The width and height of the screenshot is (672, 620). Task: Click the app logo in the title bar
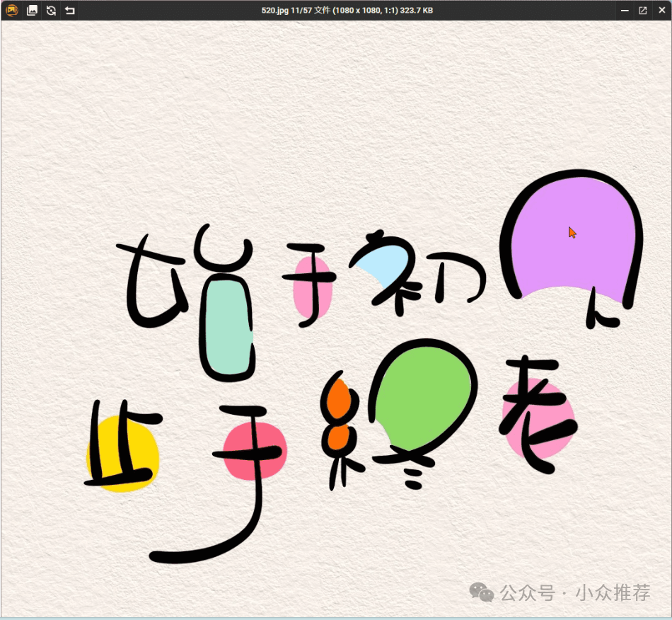[x=12, y=11]
